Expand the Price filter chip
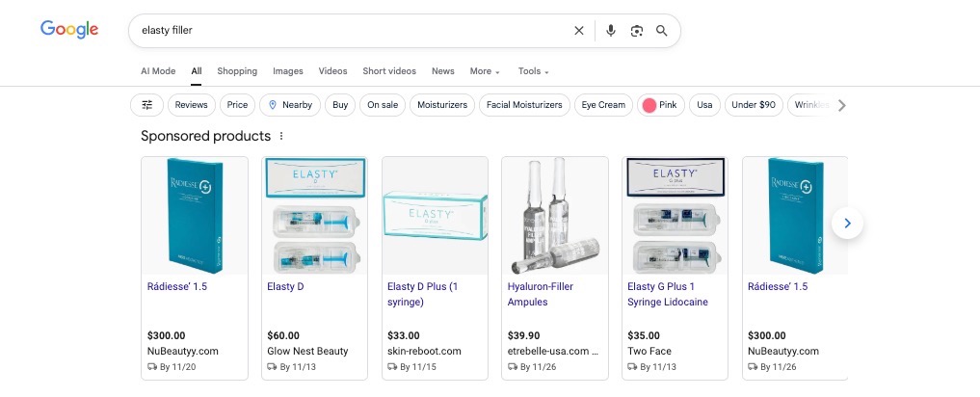This screenshot has height=397, width=980. (x=237, y=105)
